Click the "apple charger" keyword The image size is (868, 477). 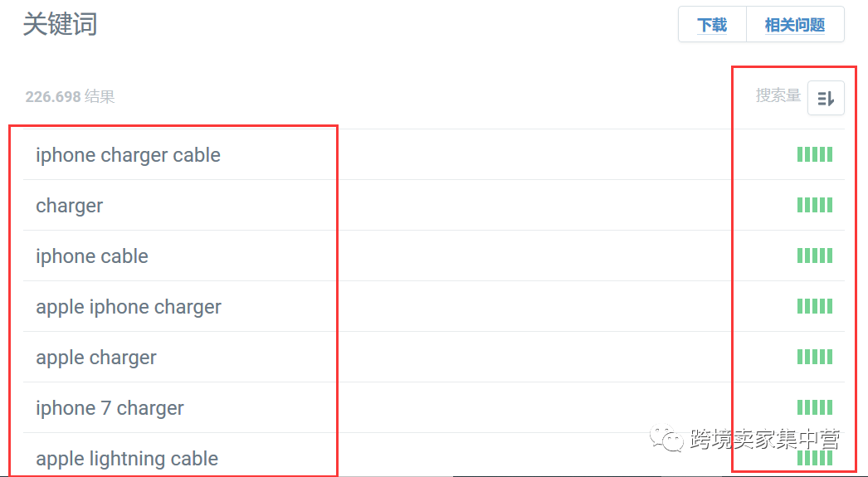click(96, 358)
